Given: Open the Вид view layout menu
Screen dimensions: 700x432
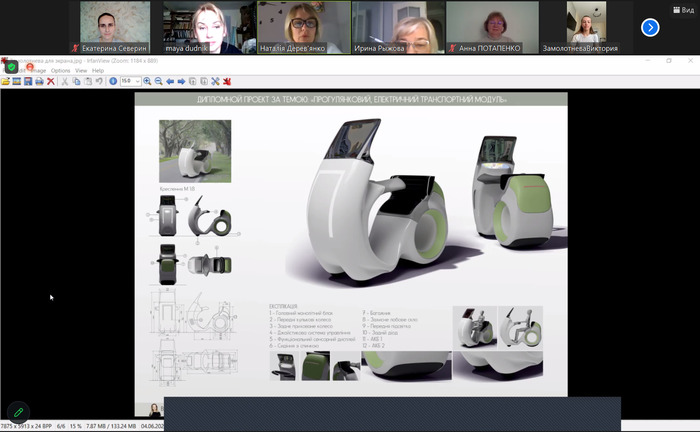Looking at the screenshot, I should pos(686,8).
